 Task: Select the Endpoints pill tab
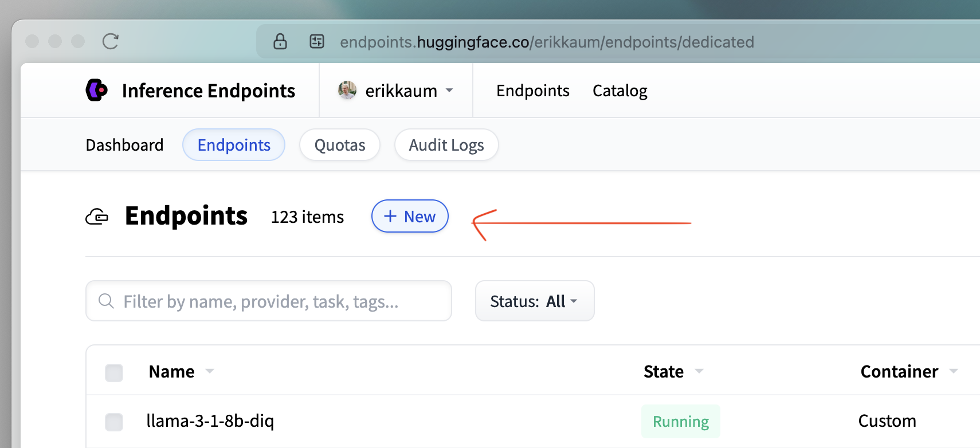pyautogui.click(x=234, y=145)
